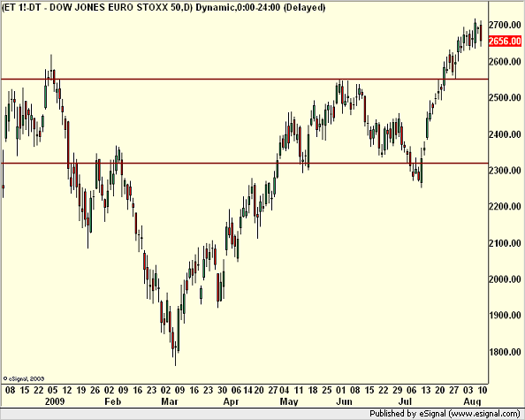Viewport: 525px width, 420px height.
Task: Select the upper horizontal resistance line near 2550
Action: point(245,80)
